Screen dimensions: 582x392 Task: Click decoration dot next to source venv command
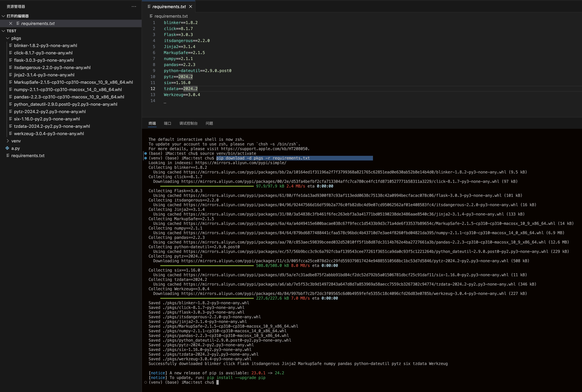pyautogui.click(x=146, y=153)
